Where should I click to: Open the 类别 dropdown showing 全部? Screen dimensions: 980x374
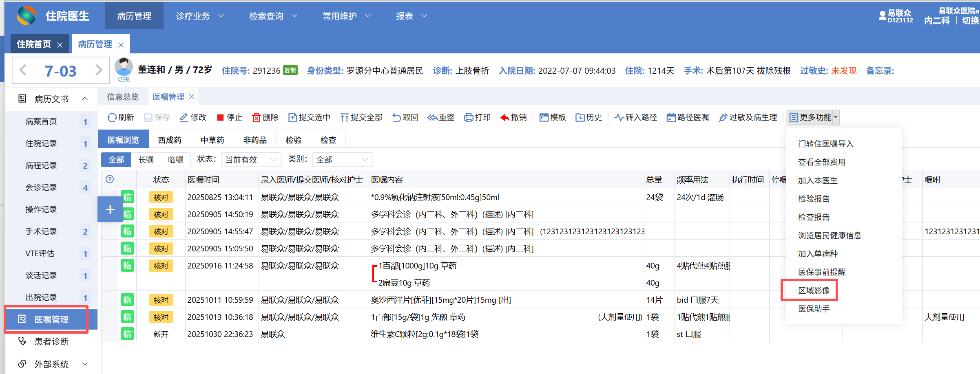point(342,160)
